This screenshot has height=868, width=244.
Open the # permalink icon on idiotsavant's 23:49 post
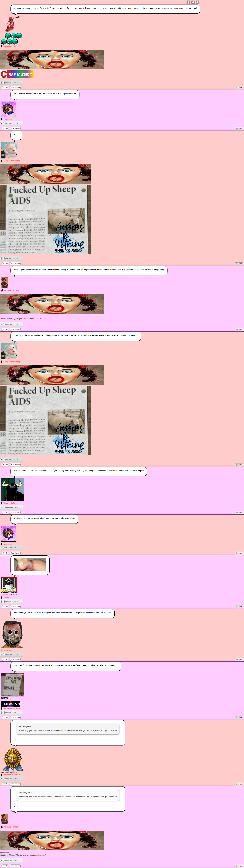1,123
